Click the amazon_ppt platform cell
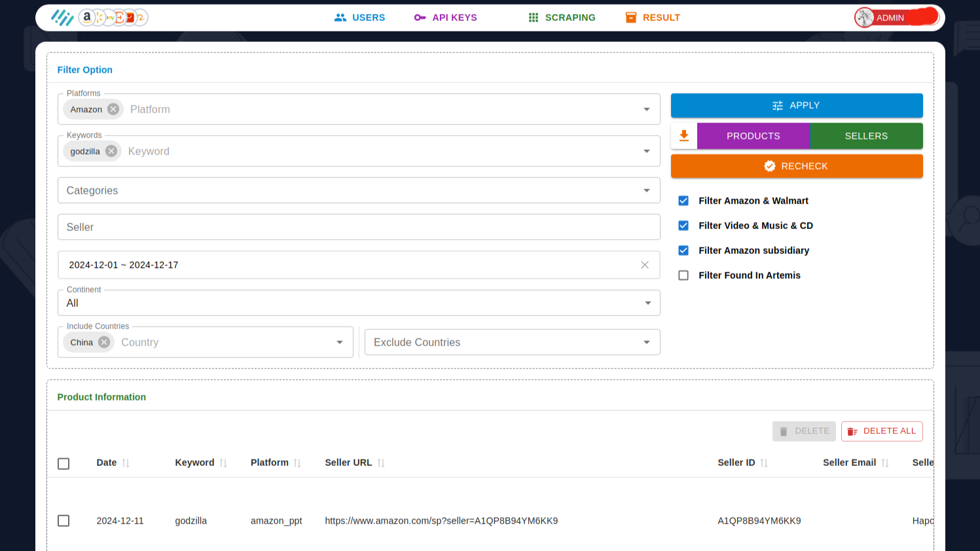Viewport: 980px width, 551px height. (x=276, y=521)
